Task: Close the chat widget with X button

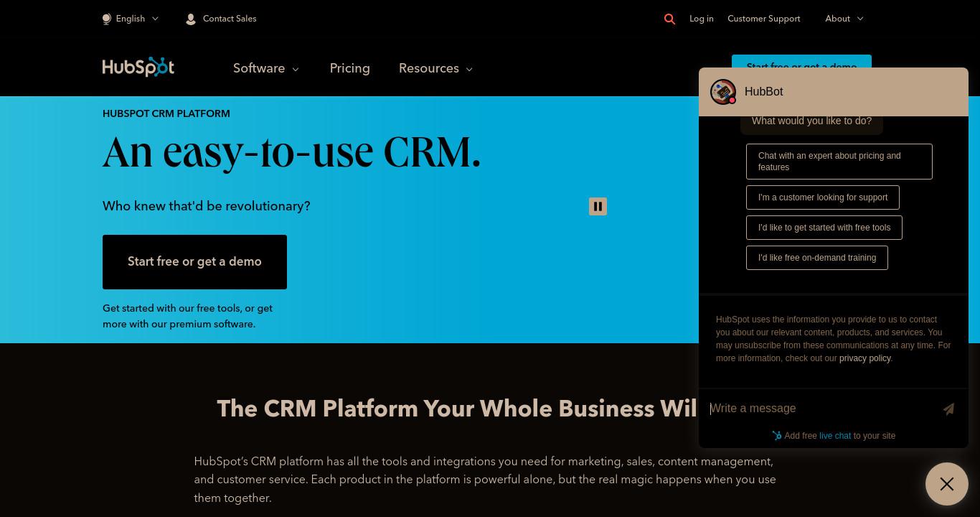Action: (947, 484)
